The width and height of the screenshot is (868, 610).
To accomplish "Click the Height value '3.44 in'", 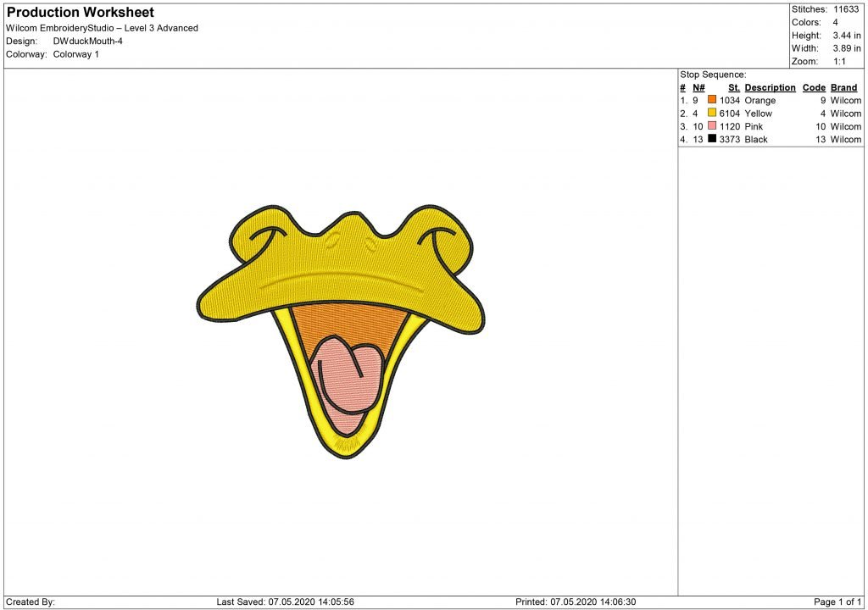I will tap(847, 36).
